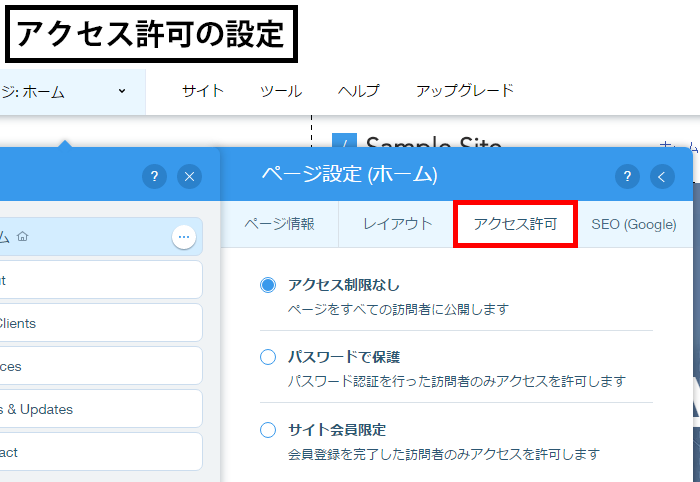Select the page row ending in 'ces'
700x482 pixels.
[x=101, y=366]
